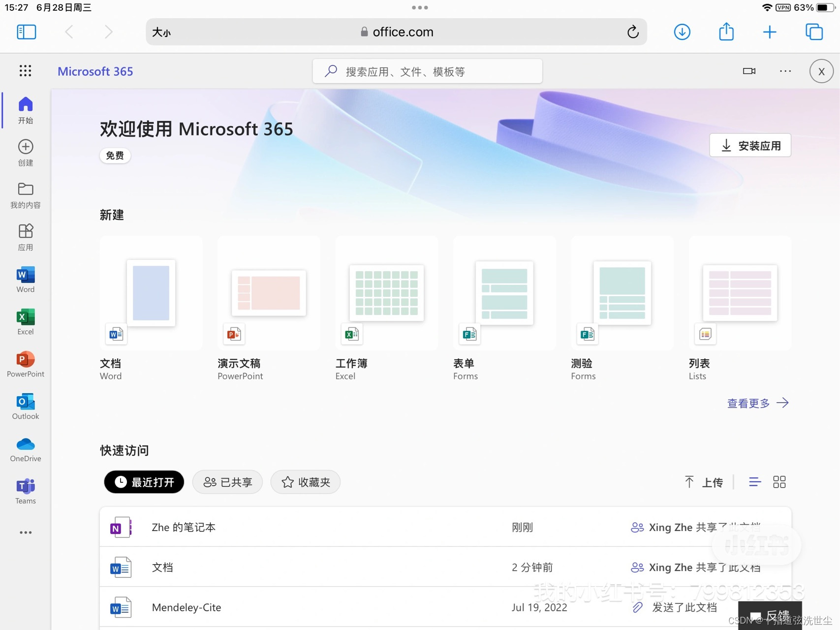This screenshot has width=840, height=630.
Task: Go to the 开始 home icon in sidebar
Action: click(x=26, y=110)
